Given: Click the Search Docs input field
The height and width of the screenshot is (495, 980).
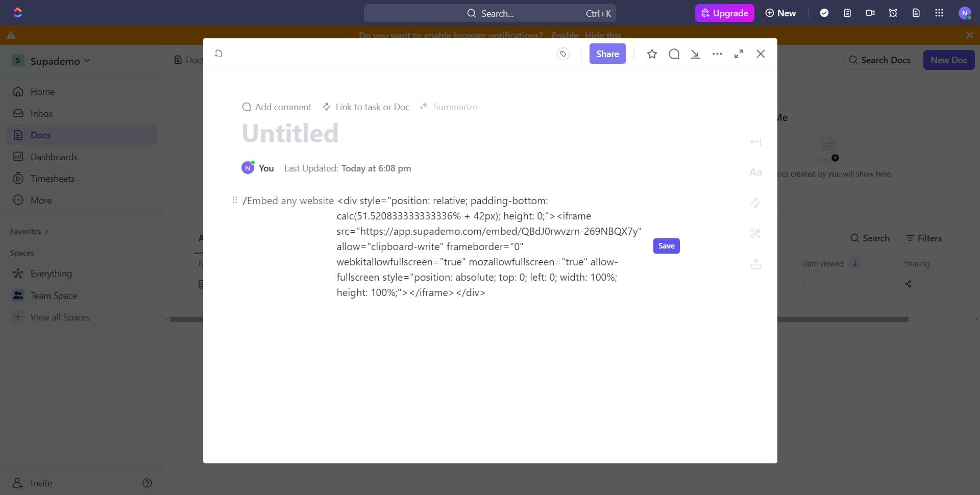Looking at the screenshot, I should click(880, 60).
